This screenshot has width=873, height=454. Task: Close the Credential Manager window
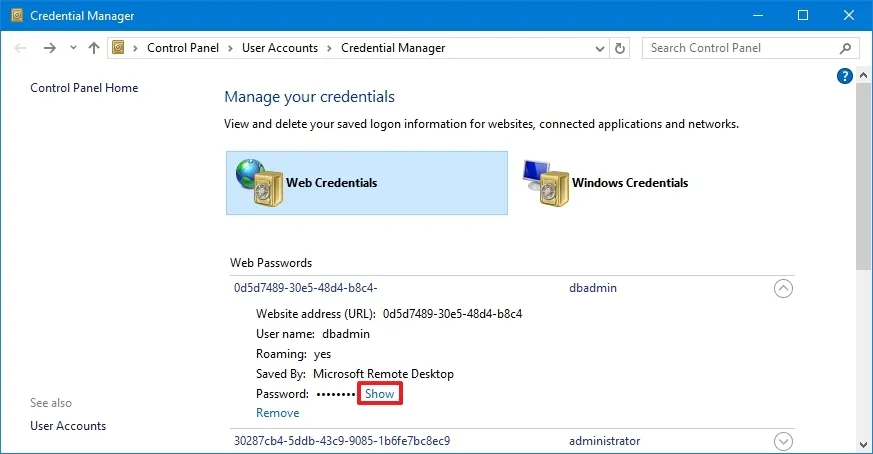point(849,15)
